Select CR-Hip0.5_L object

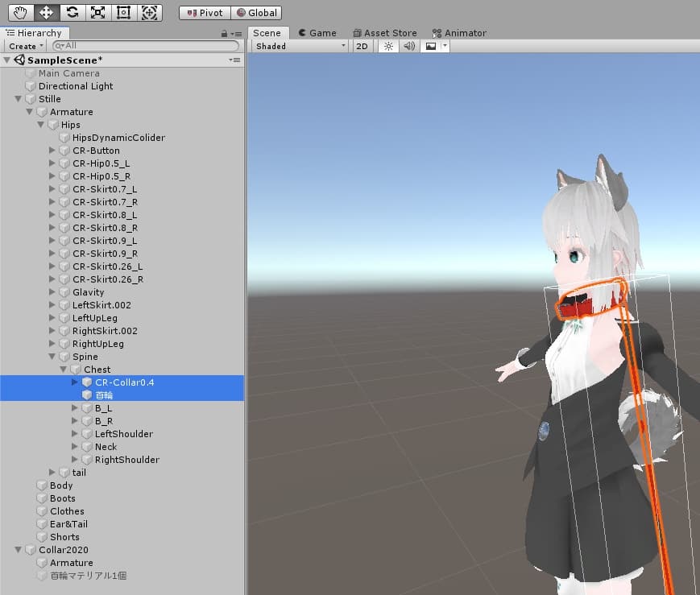coord(101,163)
